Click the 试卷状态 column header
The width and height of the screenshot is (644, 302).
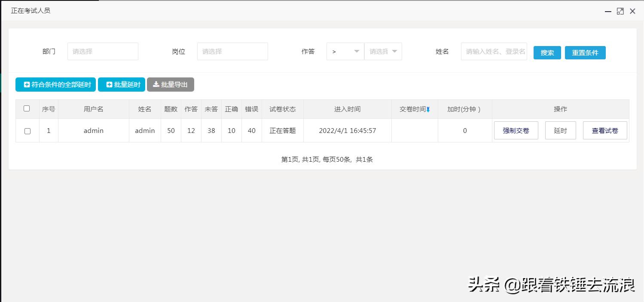pyautogui.click(x=283, y=109)
